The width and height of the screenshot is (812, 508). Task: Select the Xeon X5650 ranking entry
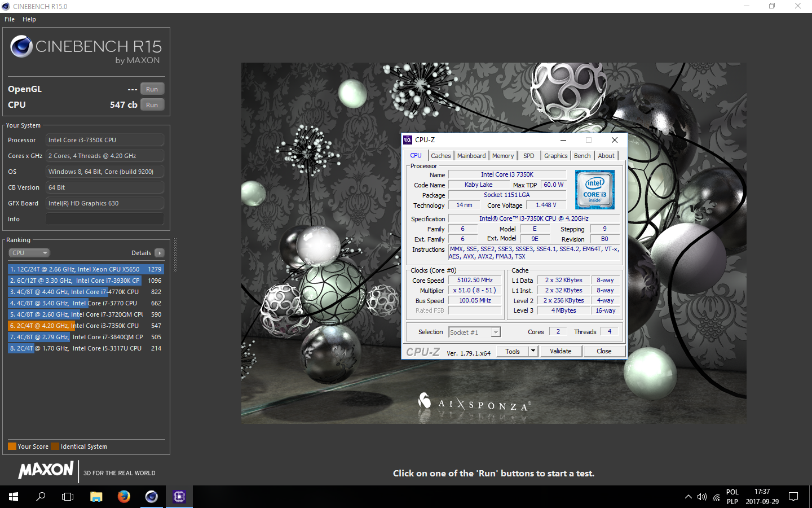click(86, 269)
